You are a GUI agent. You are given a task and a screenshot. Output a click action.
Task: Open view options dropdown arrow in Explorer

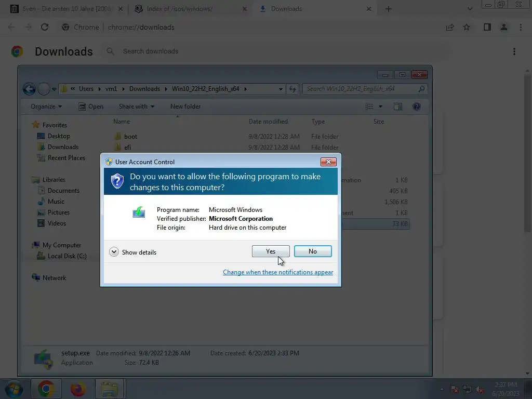pyautogui.click(x=380, y=107)
